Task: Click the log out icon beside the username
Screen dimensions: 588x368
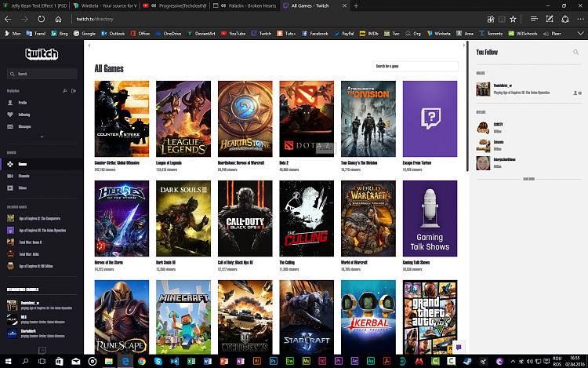Action: (x=74, y=91)
